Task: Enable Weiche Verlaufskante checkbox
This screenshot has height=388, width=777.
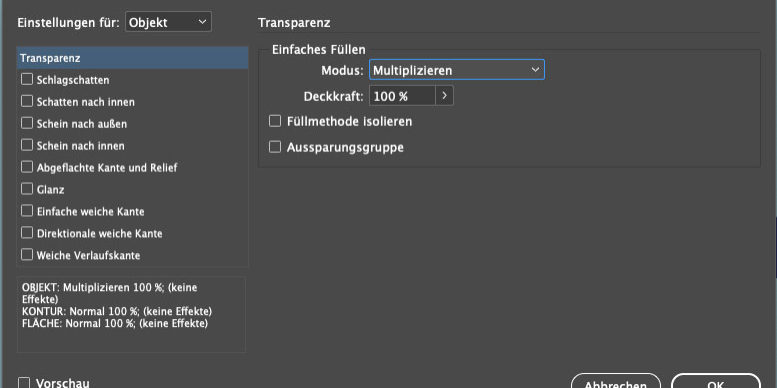Action: [x=27, y=255]
